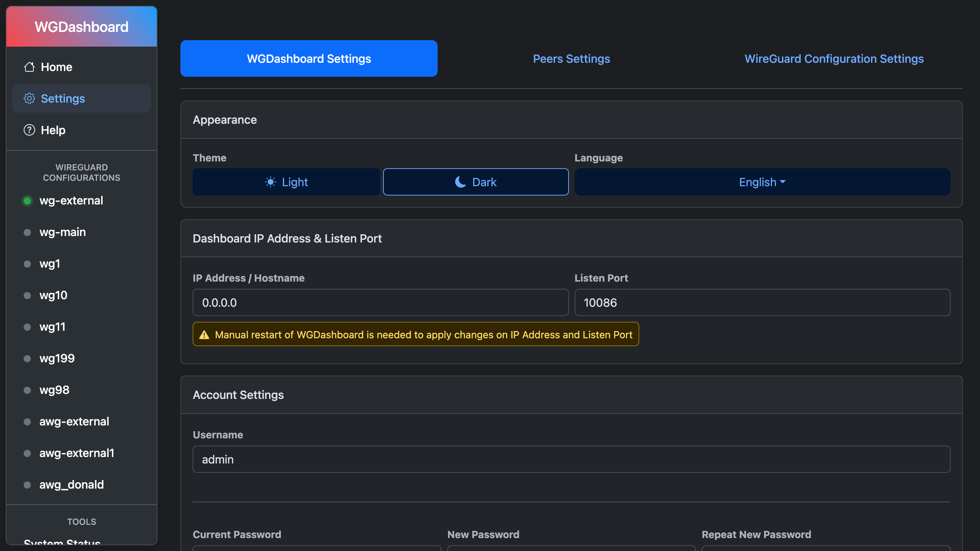Viewport: 980px width, 551px height.
Task: Click the yellow warning triangle icon
Action: [x=204, y=335]
